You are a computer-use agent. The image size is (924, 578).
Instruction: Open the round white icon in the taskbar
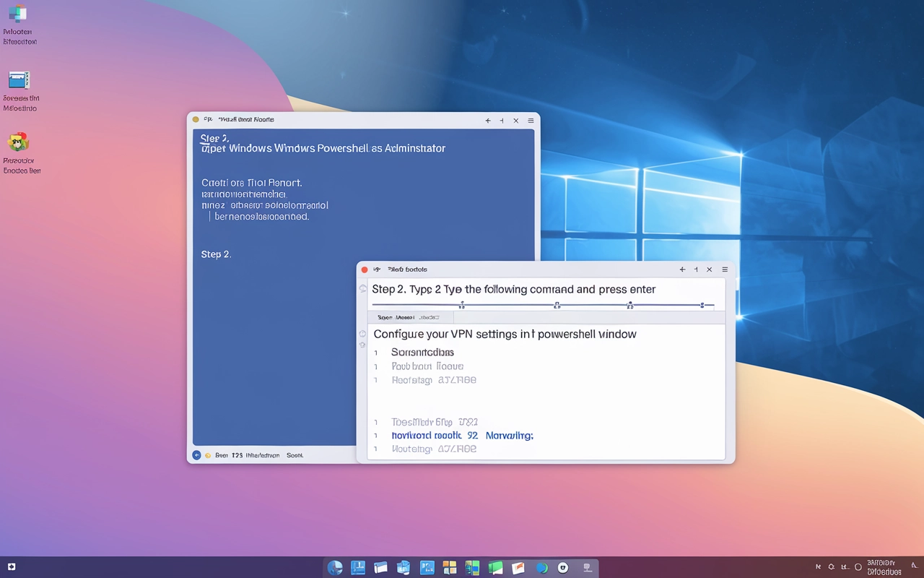point(563,568)
